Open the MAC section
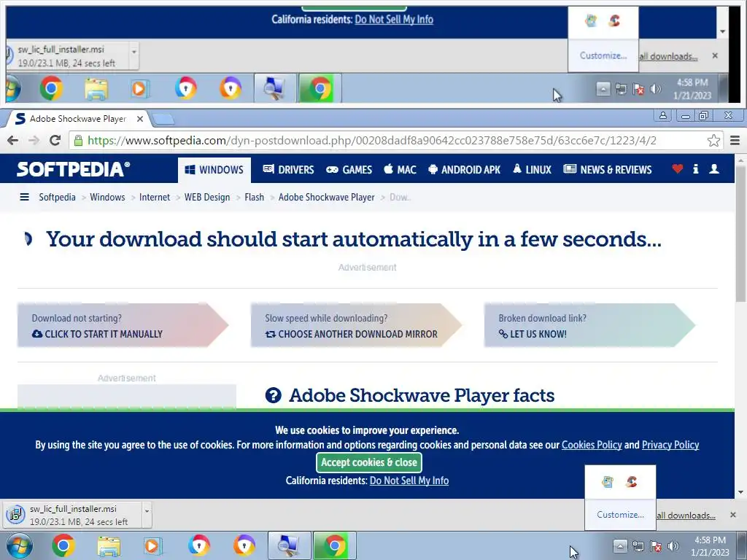Screen dimensions: 747x560 coord(400,169)
